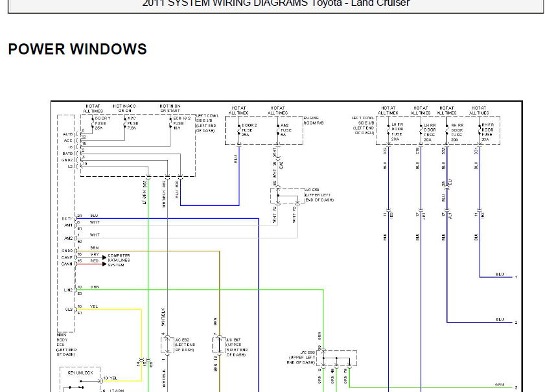This screenshot has width=545, height=392.
Task: Click the 'YEL' wire label beside ULS
Action: tap(94, 306)
